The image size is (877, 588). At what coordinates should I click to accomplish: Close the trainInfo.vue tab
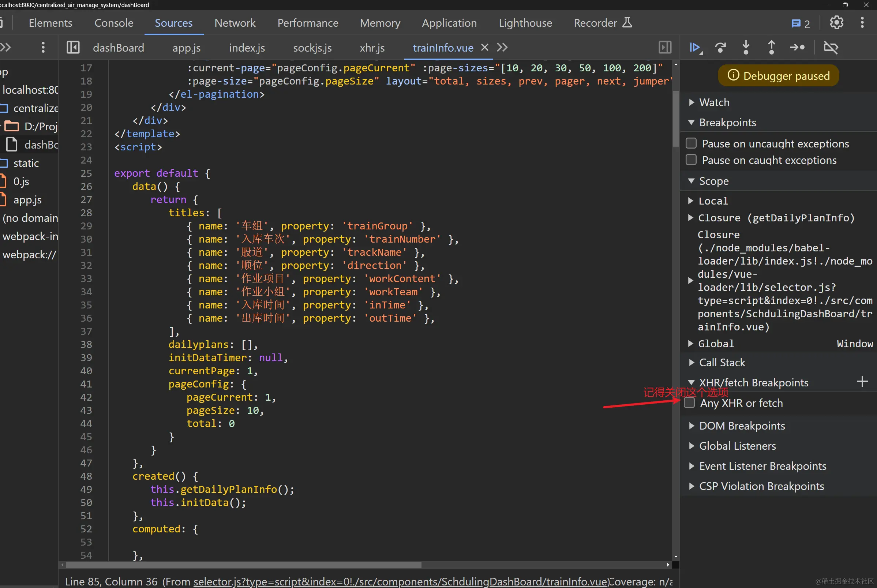pyautogui.click(x=484, y=47)
